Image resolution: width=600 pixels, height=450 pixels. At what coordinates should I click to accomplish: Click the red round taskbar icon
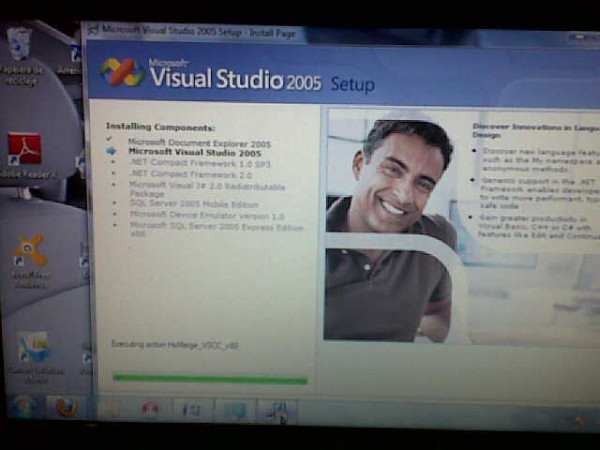click(x=150, y=410)
